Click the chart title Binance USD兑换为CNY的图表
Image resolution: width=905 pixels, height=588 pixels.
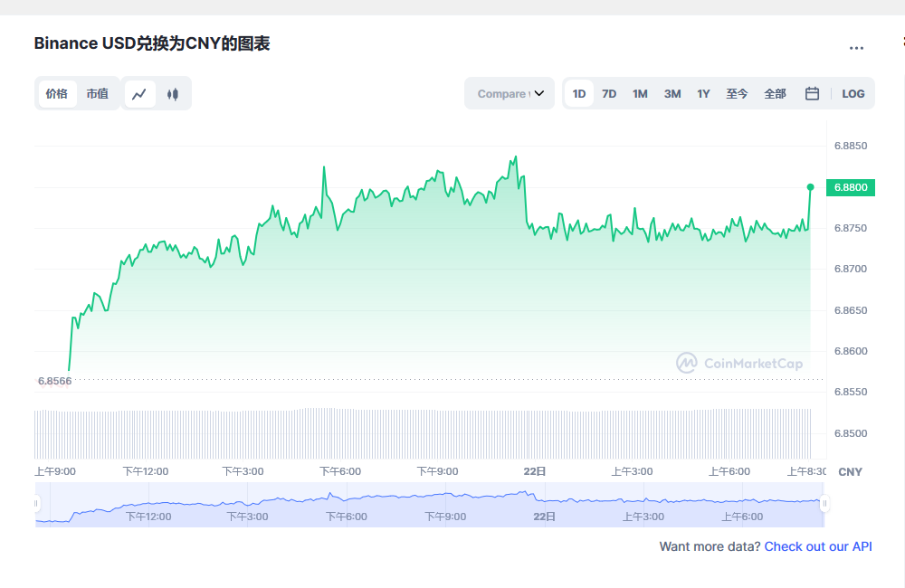coord(152,43)
